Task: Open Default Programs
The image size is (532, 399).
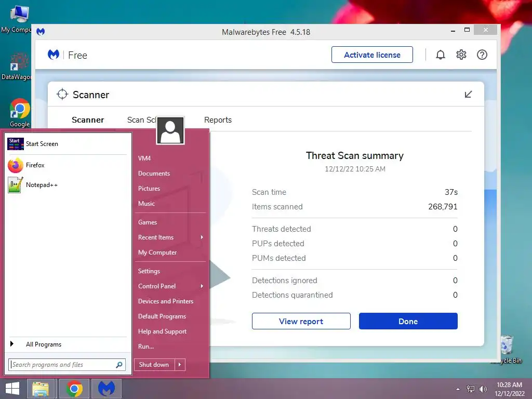Action: point(162,316)
